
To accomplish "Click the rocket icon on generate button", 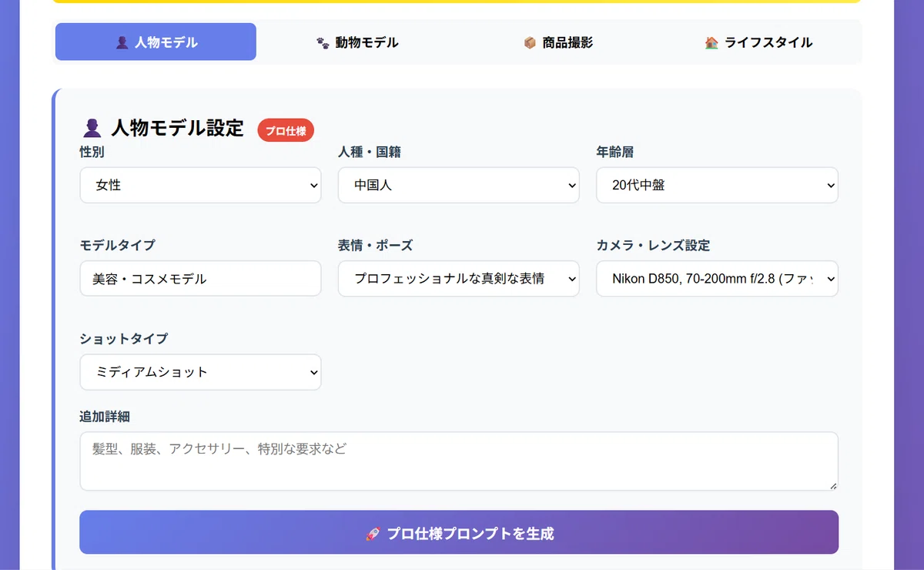I will point(373,534).
